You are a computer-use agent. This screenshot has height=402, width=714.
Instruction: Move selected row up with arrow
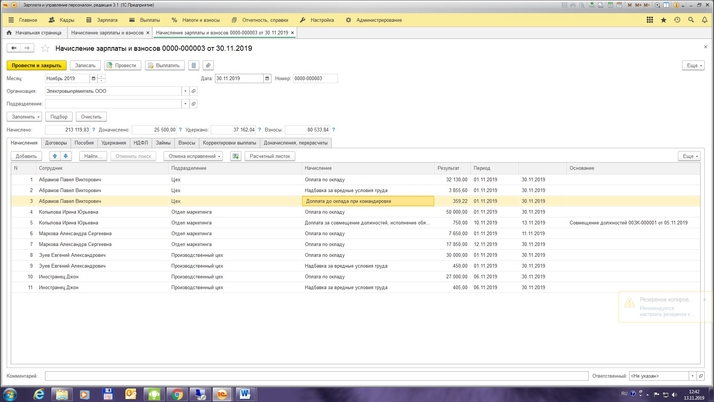[x=55, y=156]
